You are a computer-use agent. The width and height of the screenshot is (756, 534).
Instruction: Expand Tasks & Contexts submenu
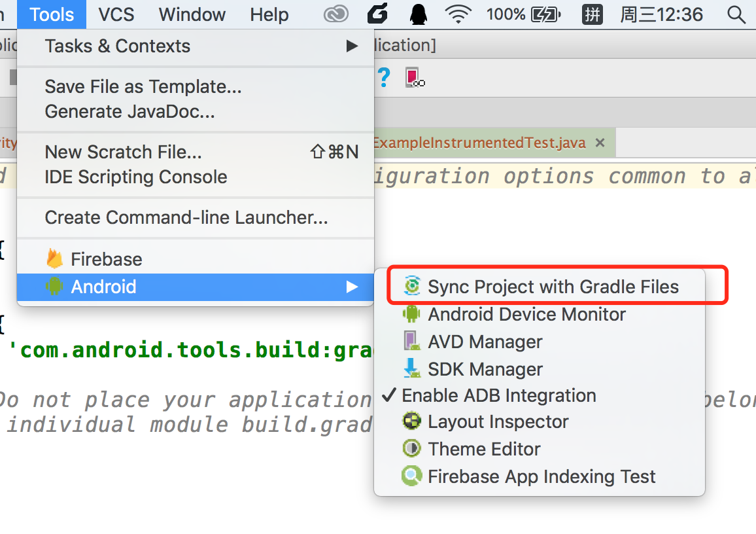[196, 46]
